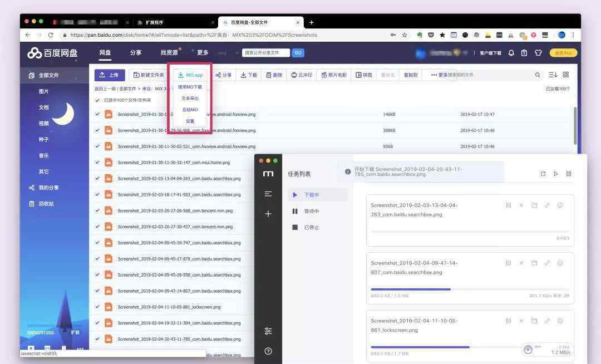Click the search magnifier in file toolbar
The height and width of the screenshot is (364, 601).
pyautogui.click(x=538, y=75)
